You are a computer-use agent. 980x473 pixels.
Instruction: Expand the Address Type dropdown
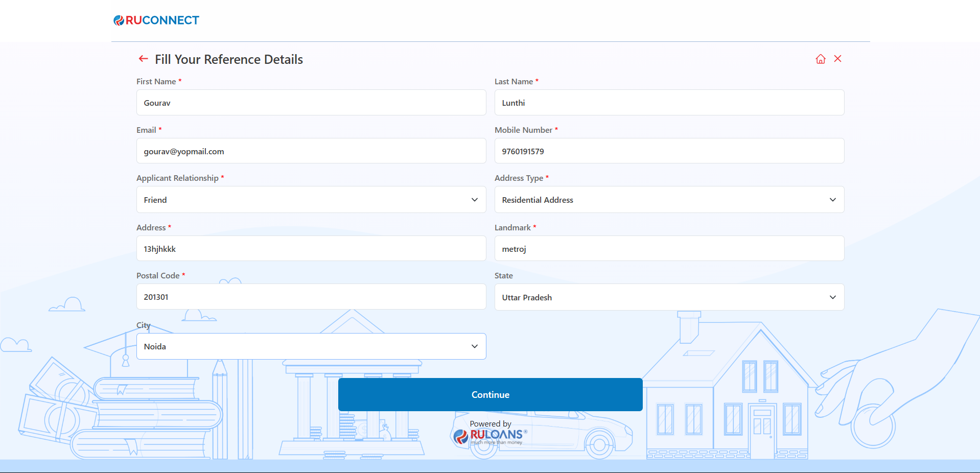point(669,200)
